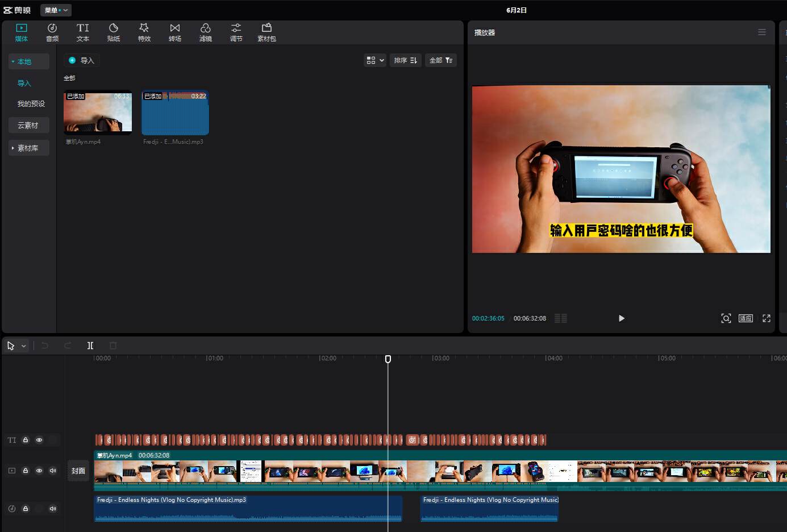Open the selection tool mode dropdown arrow
Viewport: 787px width, 532px height.
coord(24,346)
